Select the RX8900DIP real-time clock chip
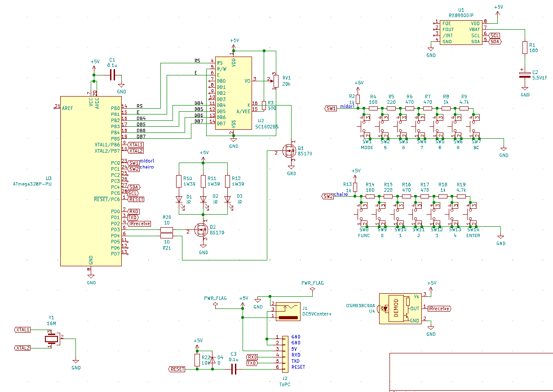Screen dimensions: 553x392 [x=461, y=32]
